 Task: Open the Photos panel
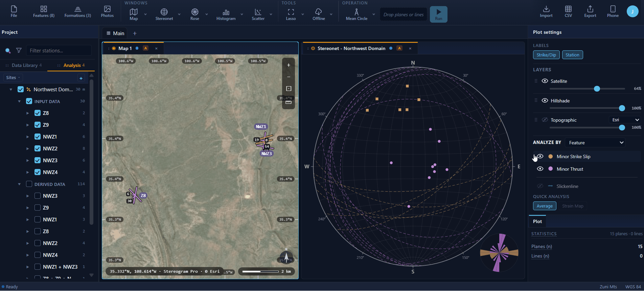click(x=107, y=11)
